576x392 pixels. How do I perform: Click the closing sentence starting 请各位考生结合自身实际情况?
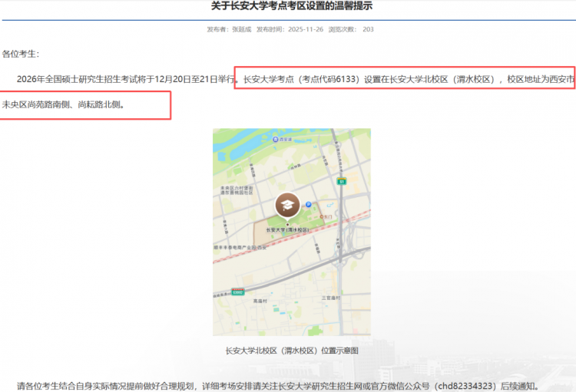[278, 386]
